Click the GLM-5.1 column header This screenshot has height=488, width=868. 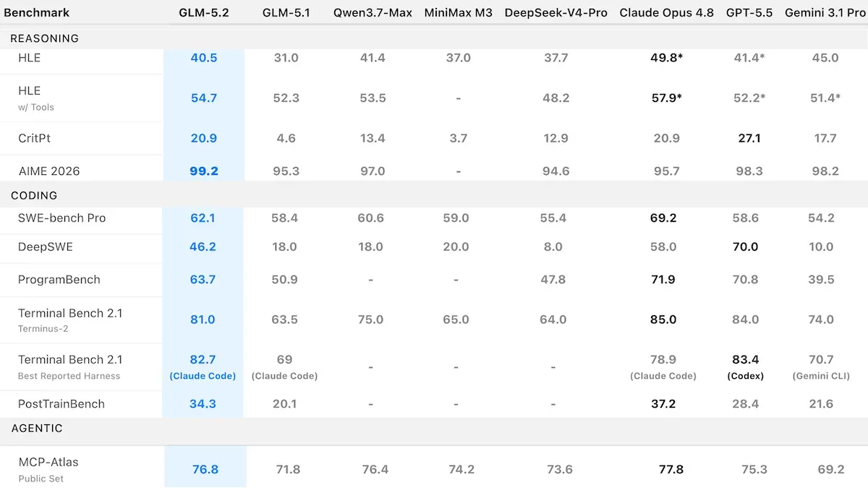(285, 13)
